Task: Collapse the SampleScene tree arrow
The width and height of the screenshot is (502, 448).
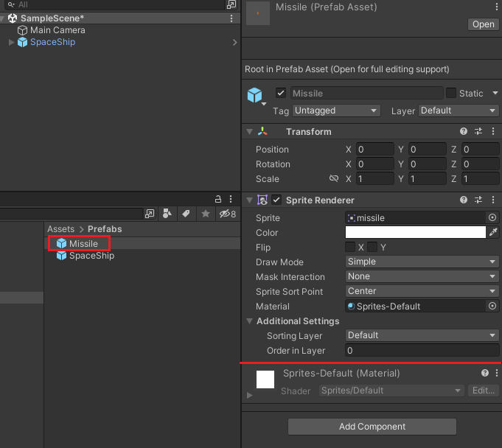Action: click(2, 18)
